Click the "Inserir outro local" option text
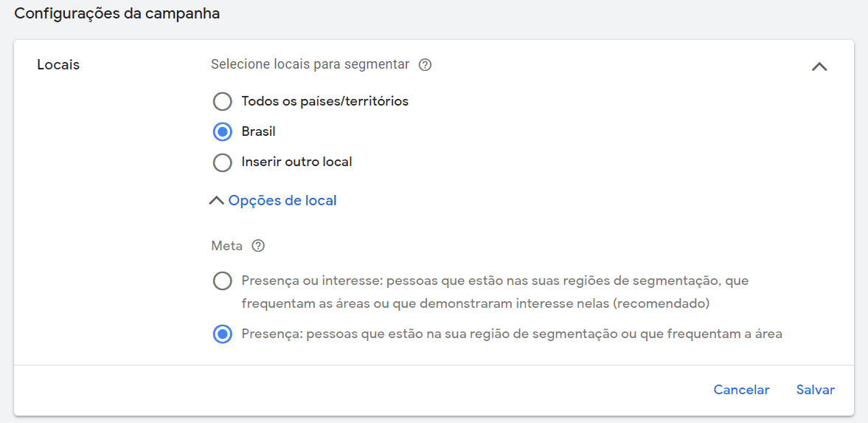 coord(296,162)
